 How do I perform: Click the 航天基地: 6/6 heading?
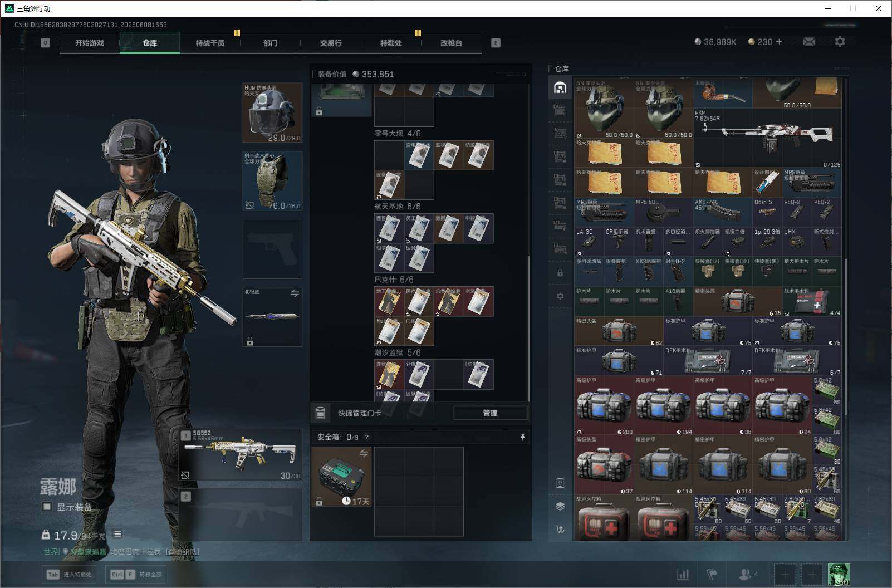click(398, 207)
